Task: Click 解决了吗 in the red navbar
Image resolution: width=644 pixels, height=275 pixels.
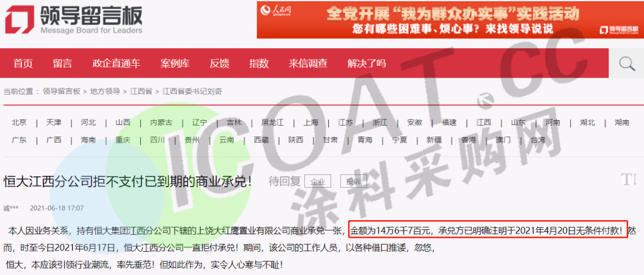Action: pos(367,63)
